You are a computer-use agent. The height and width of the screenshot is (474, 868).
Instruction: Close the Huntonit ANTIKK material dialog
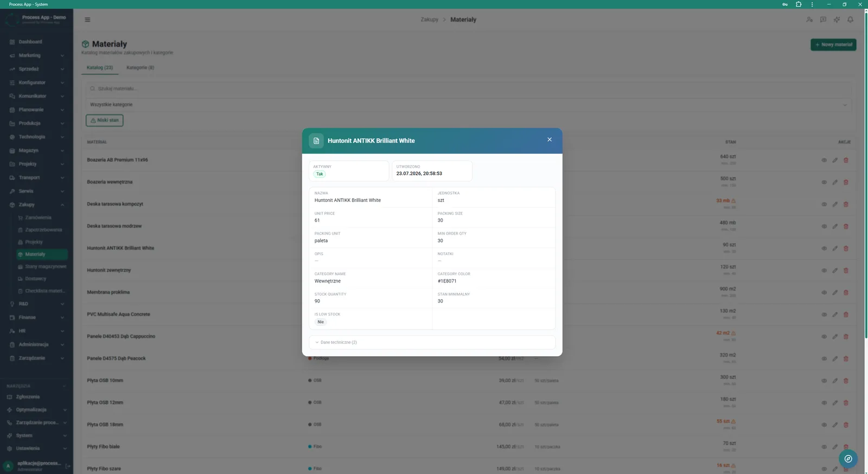click(x=550, y=140)
